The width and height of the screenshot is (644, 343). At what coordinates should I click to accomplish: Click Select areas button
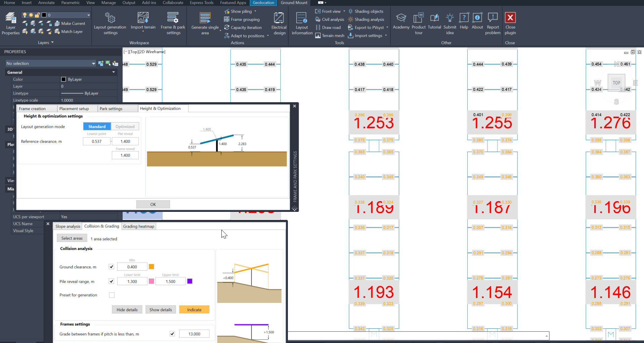[72, 238]
